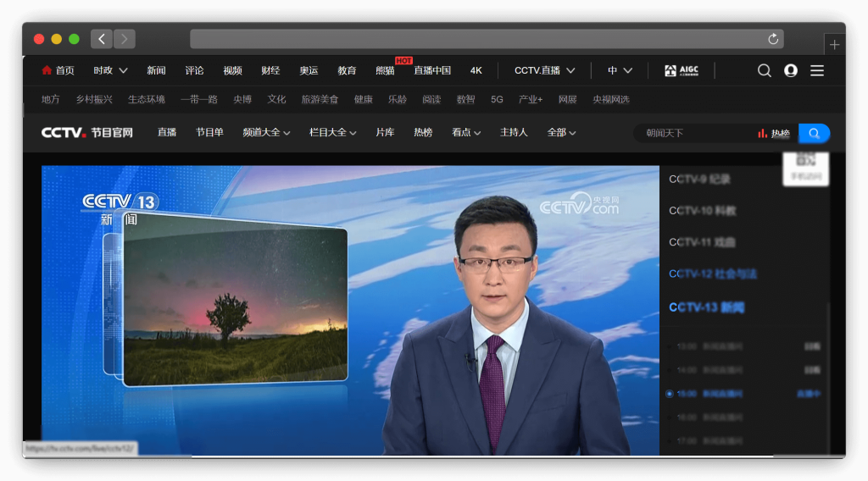This screenshot has width=868, height=481.
Task: Reload the page with the refresh icon
Action: pyautogui.click(x=773, y=39)
